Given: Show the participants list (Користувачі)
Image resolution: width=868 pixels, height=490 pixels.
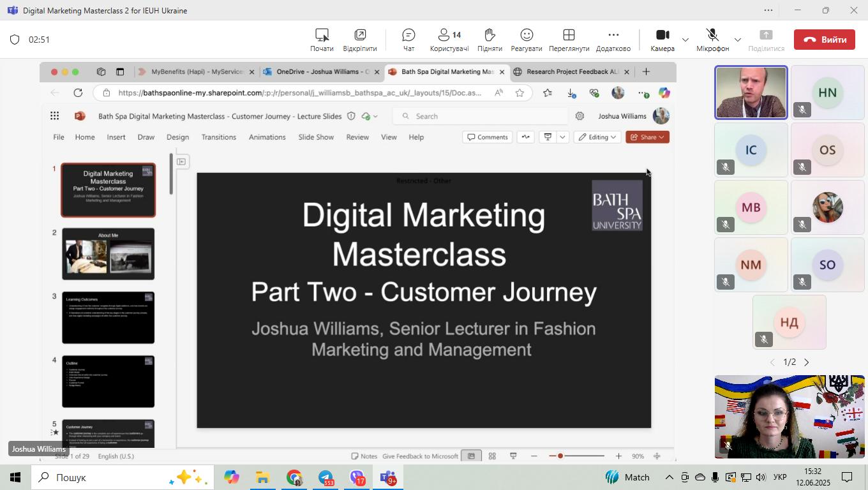Looking at the screenshot, I should [449, 40].
